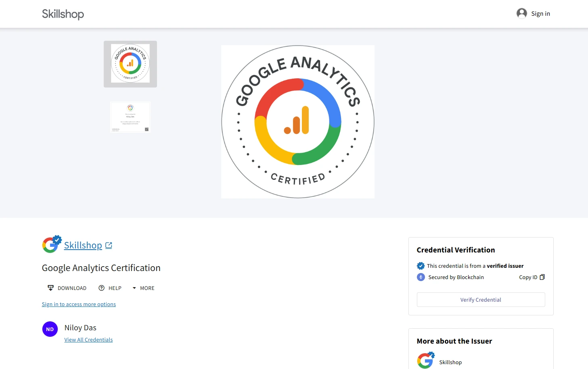Viewport: 588px width, 369px height.
Task: Click the user avatar icon near Sign in
Action: (521, 14)
